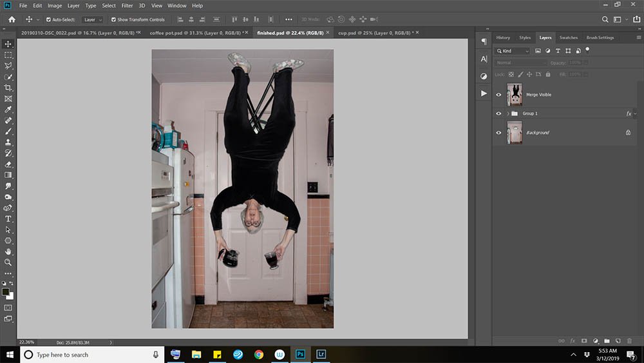
Task: Toggle filter for type layers
Action: click(x=558, y=50)
